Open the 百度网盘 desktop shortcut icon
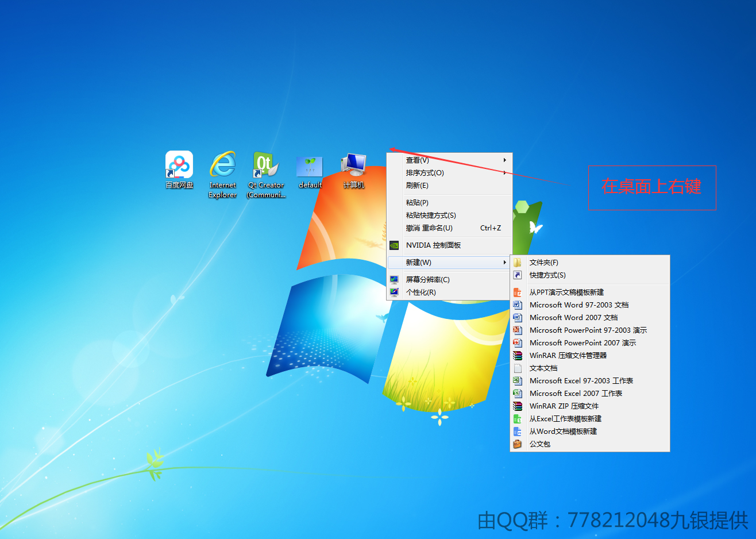 click(179, 165)
